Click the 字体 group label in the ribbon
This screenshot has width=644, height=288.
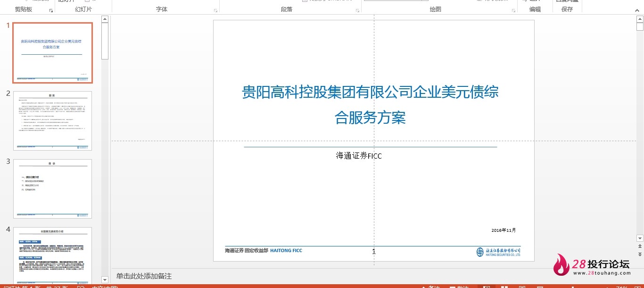pos(162,9)
